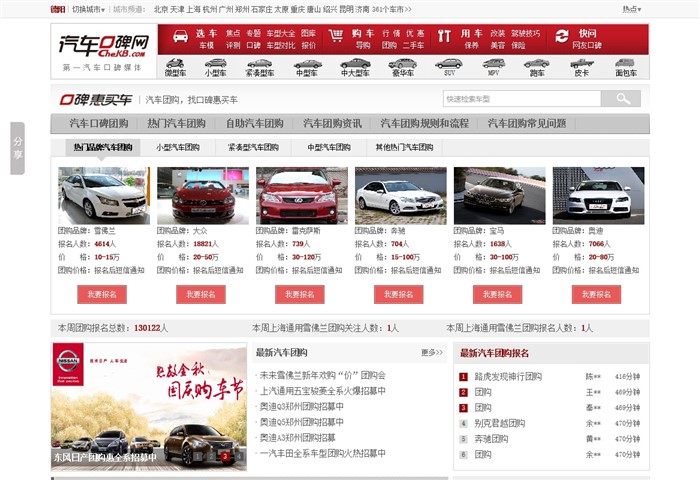
Task: Click the Nissan logo on banner
Action: (x=68, y=364)
